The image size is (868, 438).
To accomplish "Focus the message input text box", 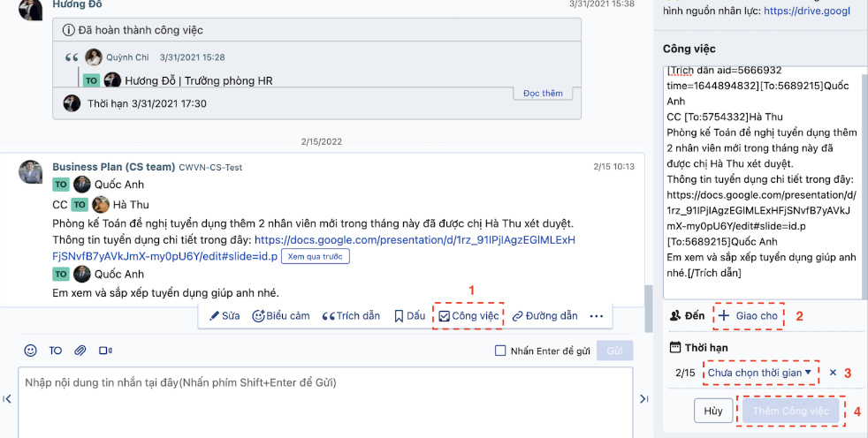I will [325, 403].
